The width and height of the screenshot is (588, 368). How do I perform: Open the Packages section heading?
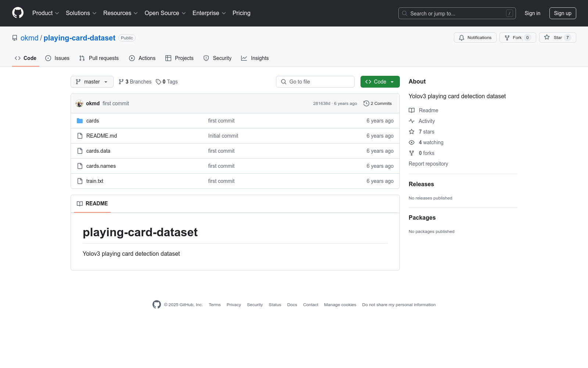tap(422, 218)
